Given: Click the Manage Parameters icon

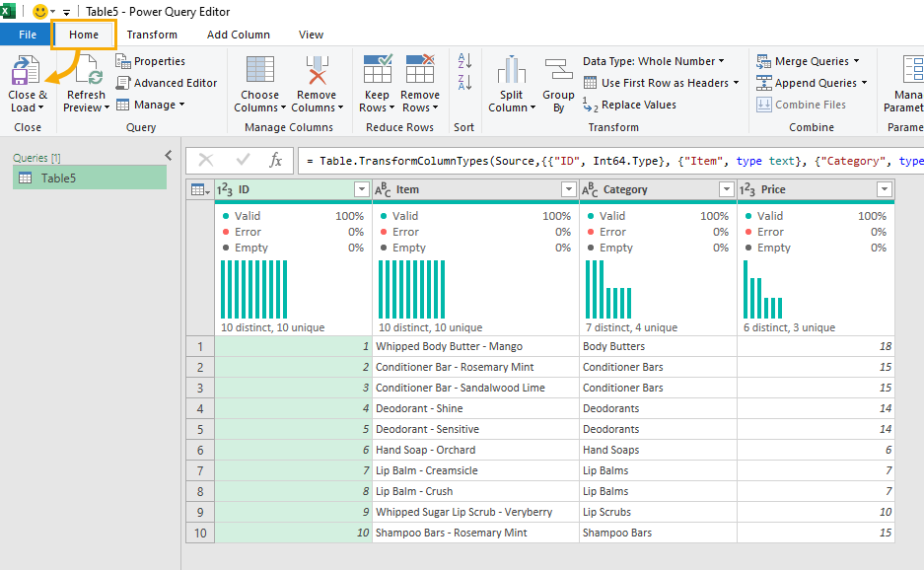Looking at the screenshot, I should [x=913, y=70].
